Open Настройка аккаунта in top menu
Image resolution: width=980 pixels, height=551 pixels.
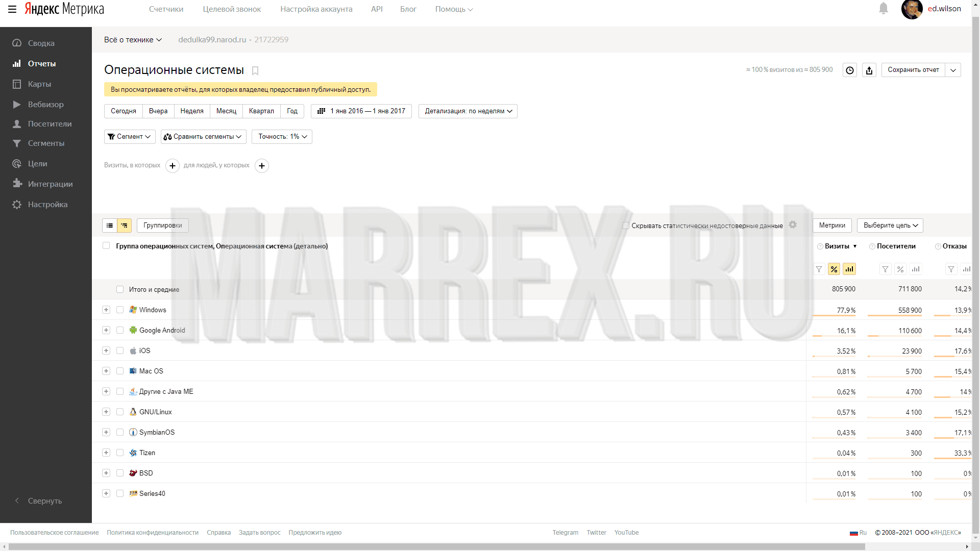(x=316, y=9)
